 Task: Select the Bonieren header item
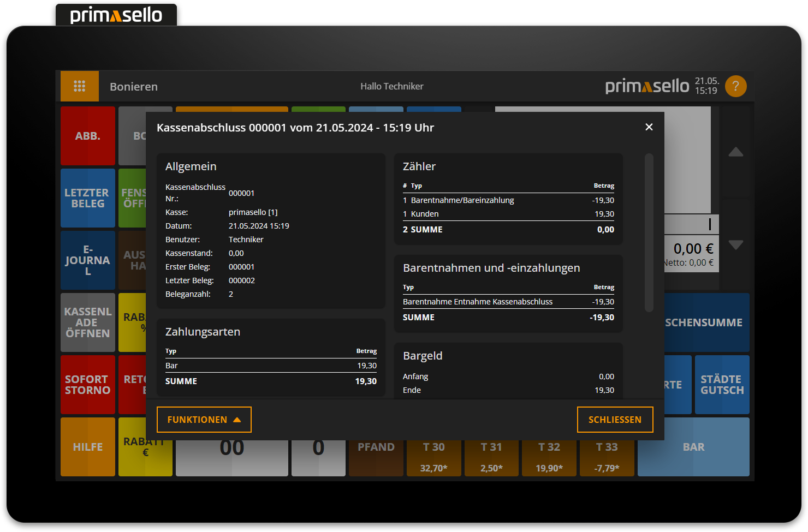pos(133,86)
